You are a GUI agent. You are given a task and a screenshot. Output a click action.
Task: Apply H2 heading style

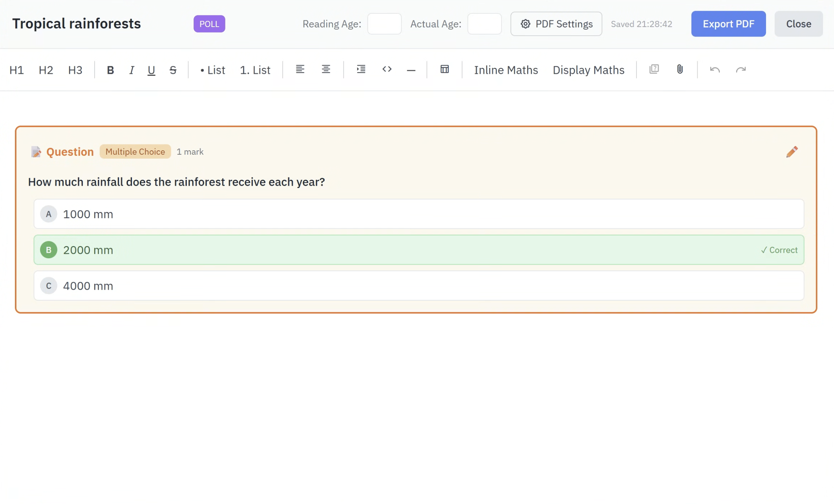tap(46, 70)
